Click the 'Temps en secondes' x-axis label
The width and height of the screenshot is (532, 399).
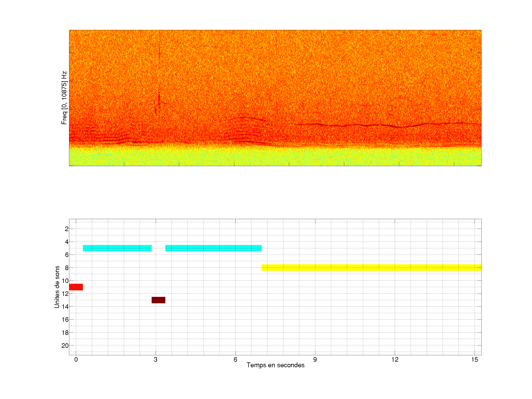(275, 365)
